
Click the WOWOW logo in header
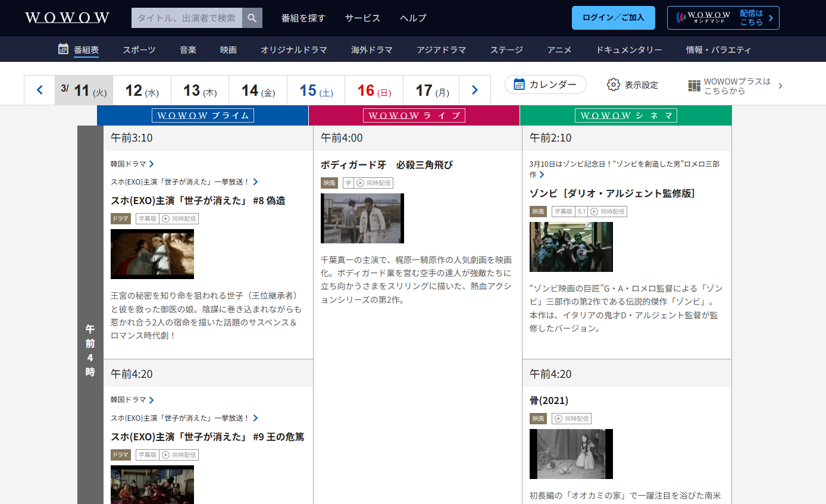(x=67, y=18)
